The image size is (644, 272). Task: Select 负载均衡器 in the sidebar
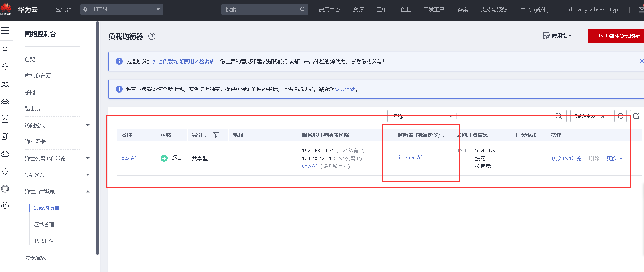(46, 208)
